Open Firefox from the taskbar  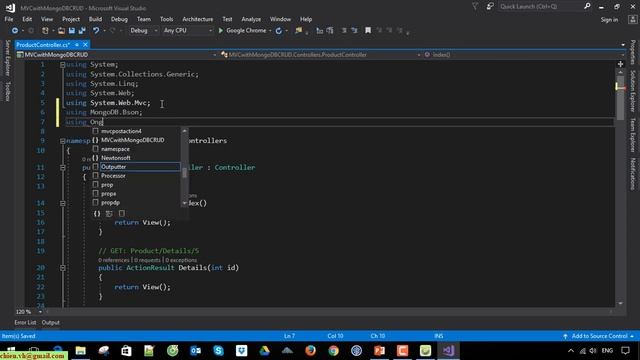click(310, 351)
